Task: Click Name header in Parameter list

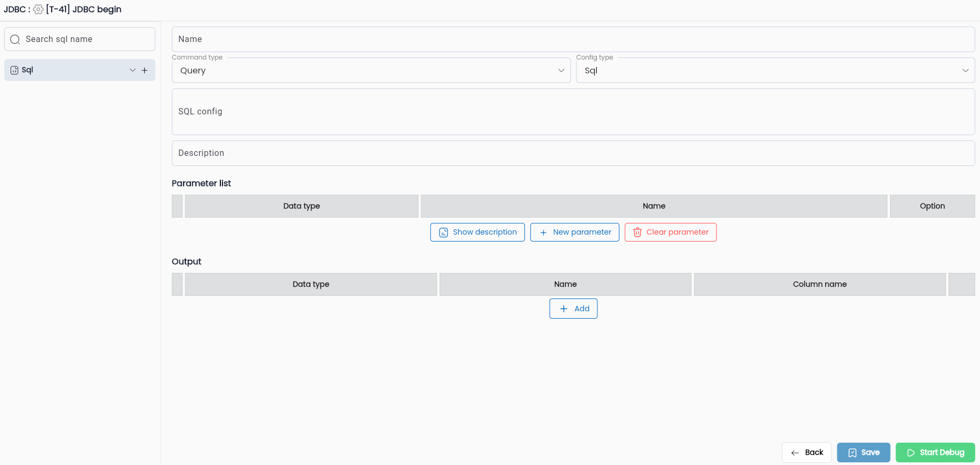Action: click(654, 206)
